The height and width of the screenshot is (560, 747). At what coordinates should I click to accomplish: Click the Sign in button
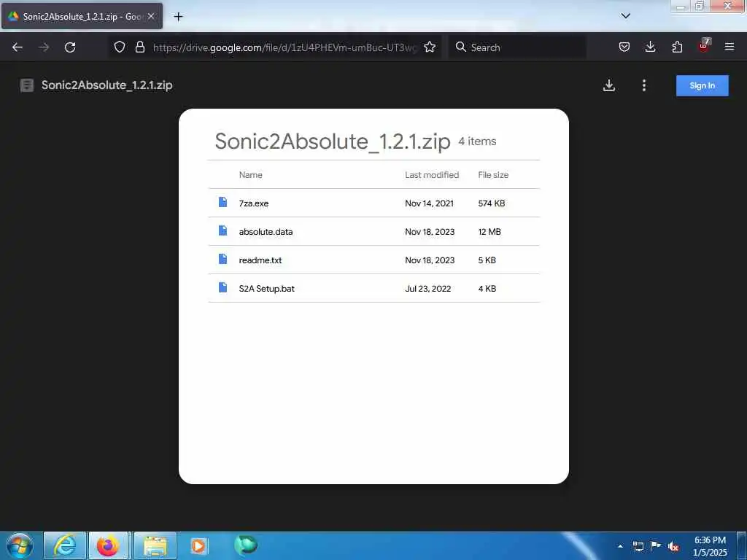(703, 86)
